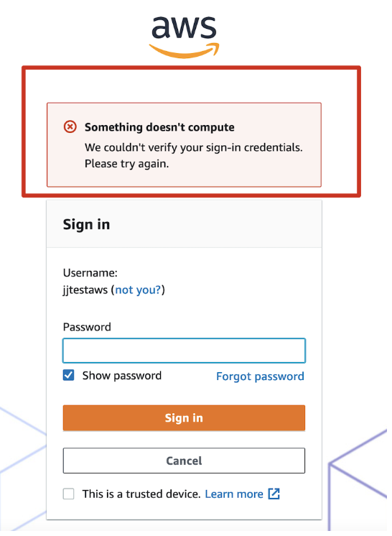Click the Username label
Viewport: 392px width, 536px height.
[90, 273]
